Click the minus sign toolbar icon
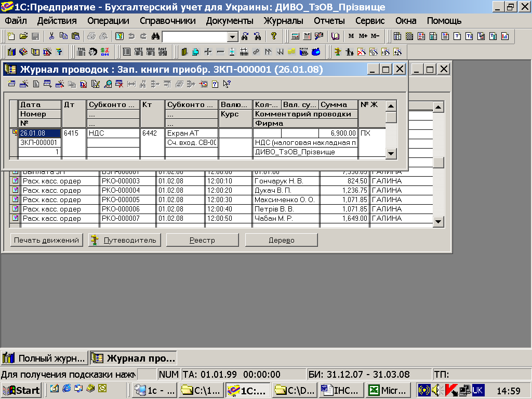The width and height of the screenshot is (532, 399). coord(220,51)
